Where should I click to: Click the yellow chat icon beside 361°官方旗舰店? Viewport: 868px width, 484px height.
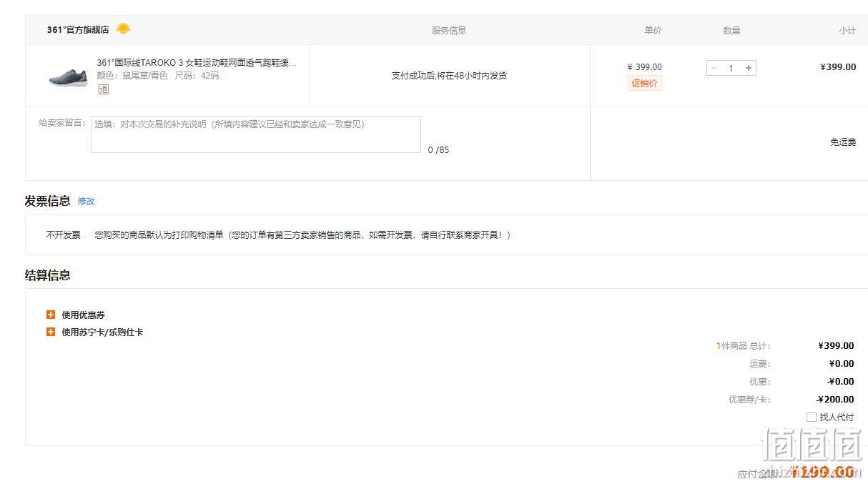[x=123, y=29]
